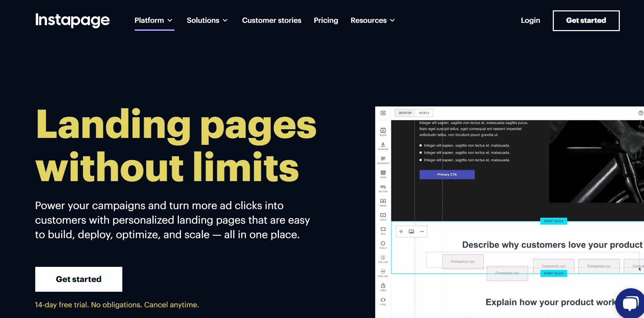The image size is (644, 318).
Task: Expand the Platform dropdown menu
Action: [x=154, y=20]
